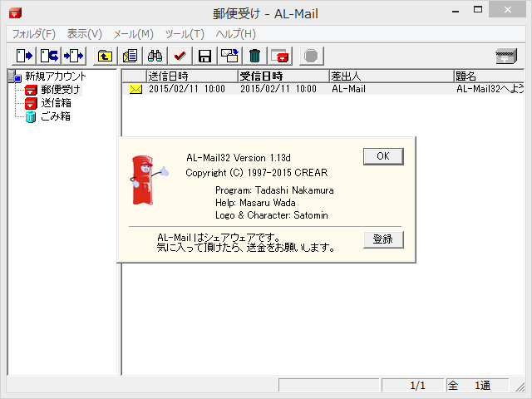The width and height of the screenshot is (532, 399).
Task: Sort by 送信日時 column header
Action: [192, 76]
